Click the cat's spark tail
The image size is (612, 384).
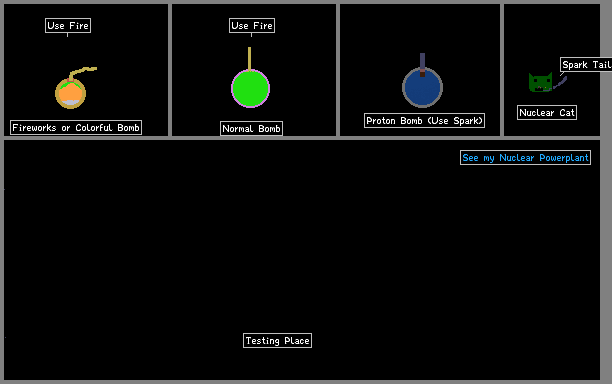(x=560, y=83)
